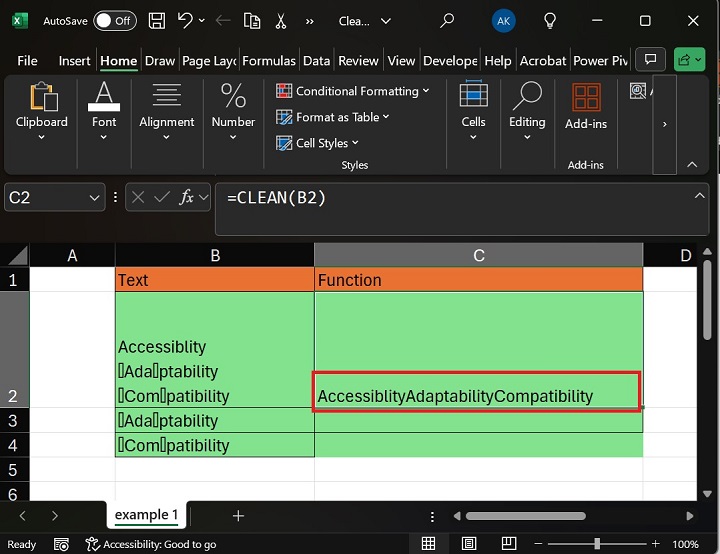
Task: Switch to Page Break Preview view
Action: [x=508, y=544]
